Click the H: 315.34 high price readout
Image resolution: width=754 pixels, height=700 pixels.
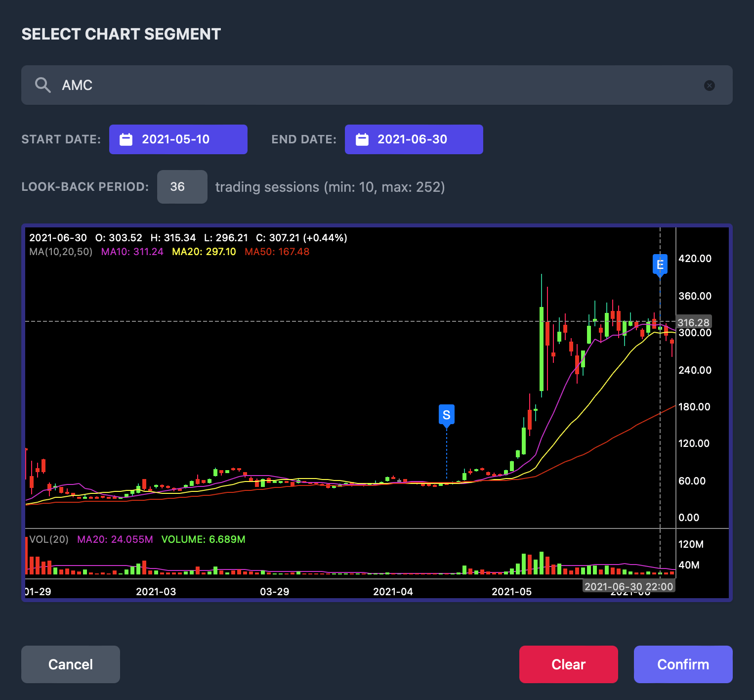173,238
